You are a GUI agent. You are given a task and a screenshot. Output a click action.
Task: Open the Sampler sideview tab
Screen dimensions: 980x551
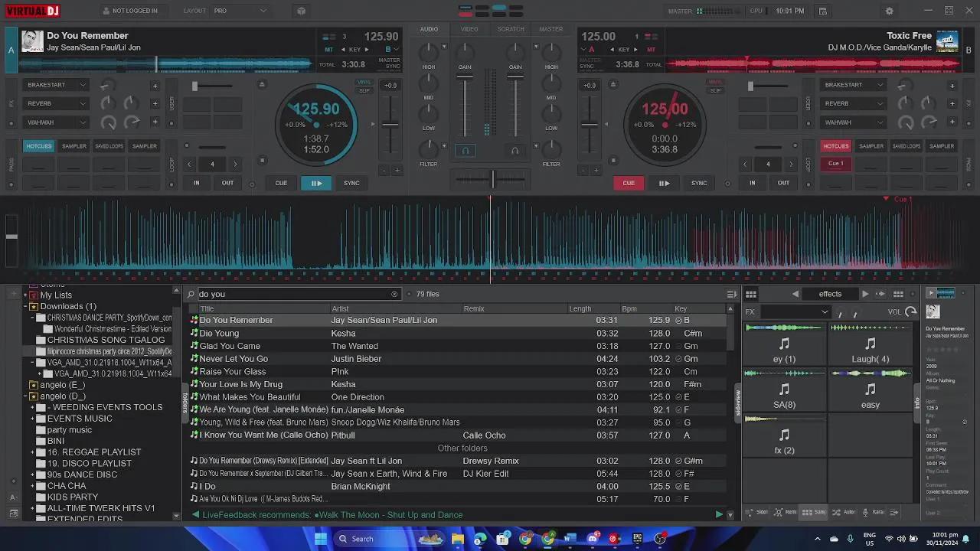tap(813, 512)
